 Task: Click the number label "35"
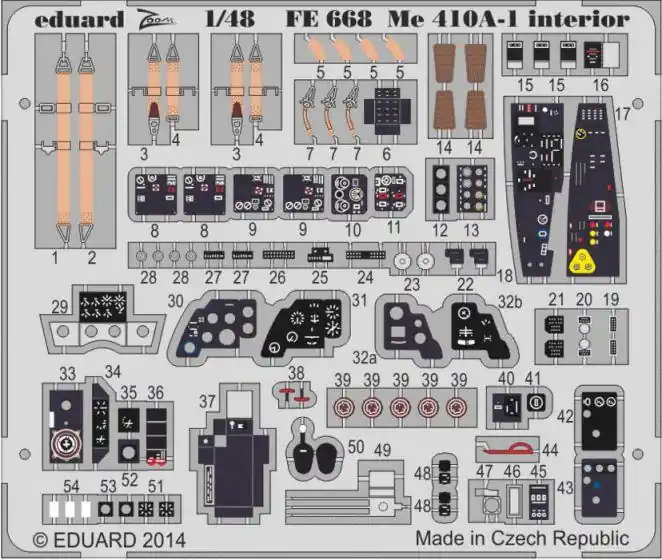129,393
